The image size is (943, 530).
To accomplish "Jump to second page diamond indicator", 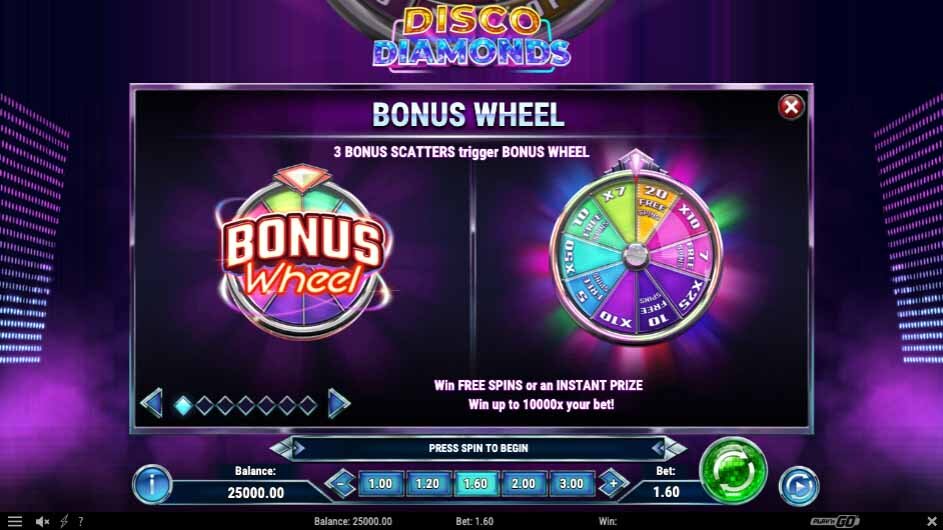I will 204,405.
